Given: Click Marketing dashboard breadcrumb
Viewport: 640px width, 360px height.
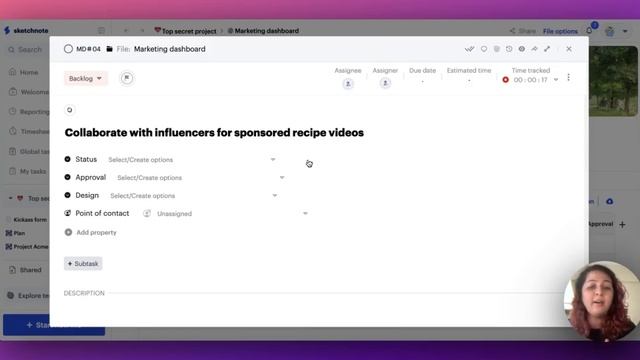Looking at the screenshot, I should click(x=263, y=31).
